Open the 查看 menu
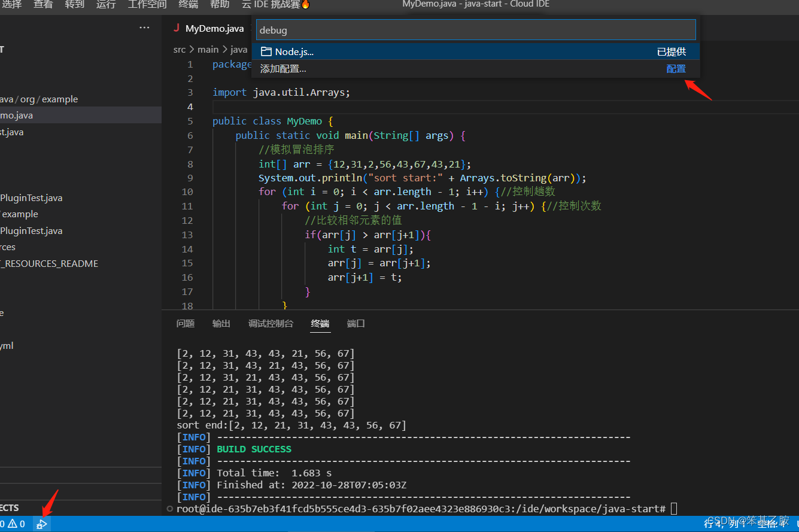The width and height of the screenshot is (799, 532). (x=43, y=5)
